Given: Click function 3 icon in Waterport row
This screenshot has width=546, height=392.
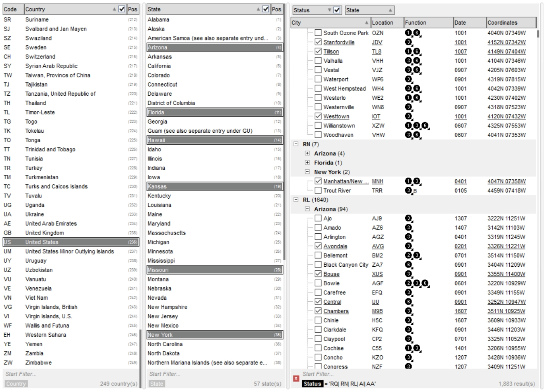Looking at the screenshot, I should click(x=408, y=79).
